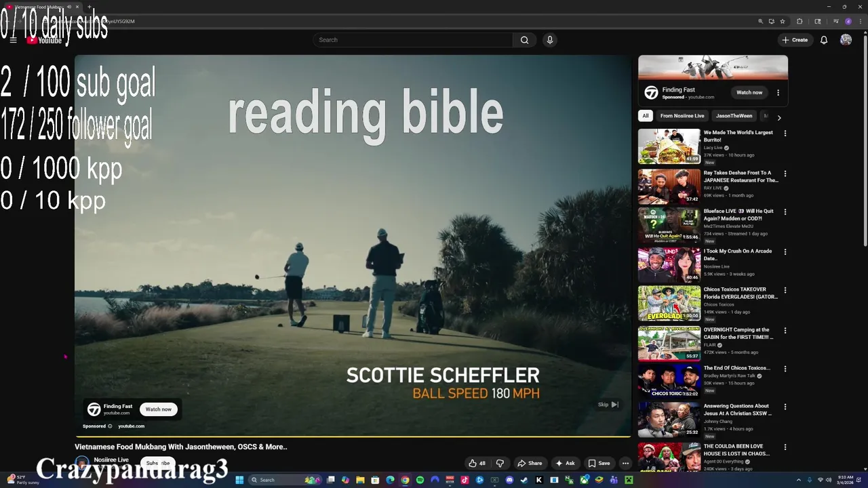Click the yellow ad progress bar
The width and height of the screenshot is (868, 488).
pos(353,436)
